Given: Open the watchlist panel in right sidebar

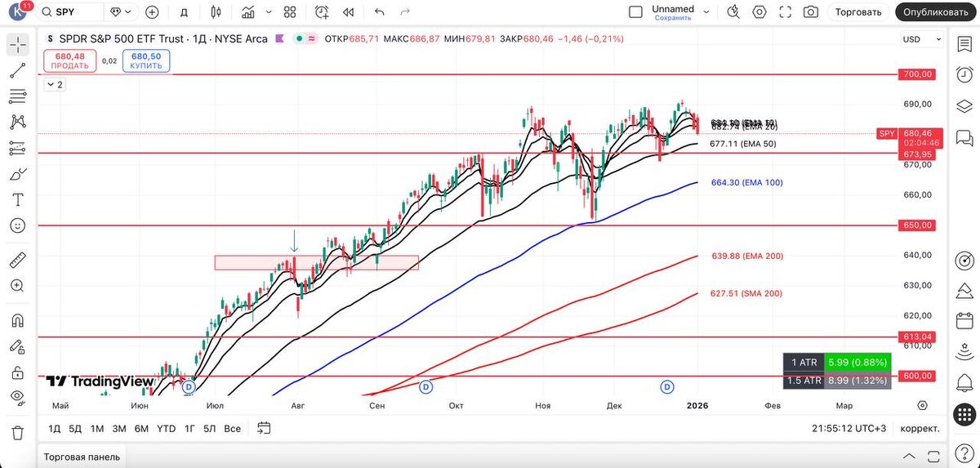Looking at the screenshot, I should (964, 45).
